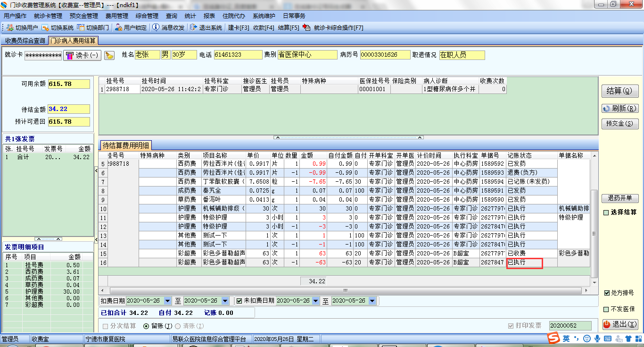Click the shirt skin icon in IME bar
The width and height of the screenshot is (644, 347).
coord(628,339)
